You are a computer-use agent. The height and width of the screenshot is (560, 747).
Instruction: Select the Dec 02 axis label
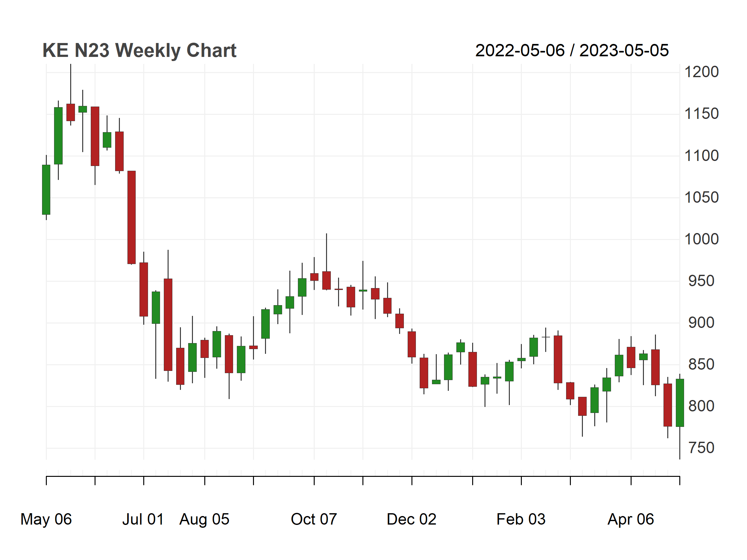coord(411,519)
